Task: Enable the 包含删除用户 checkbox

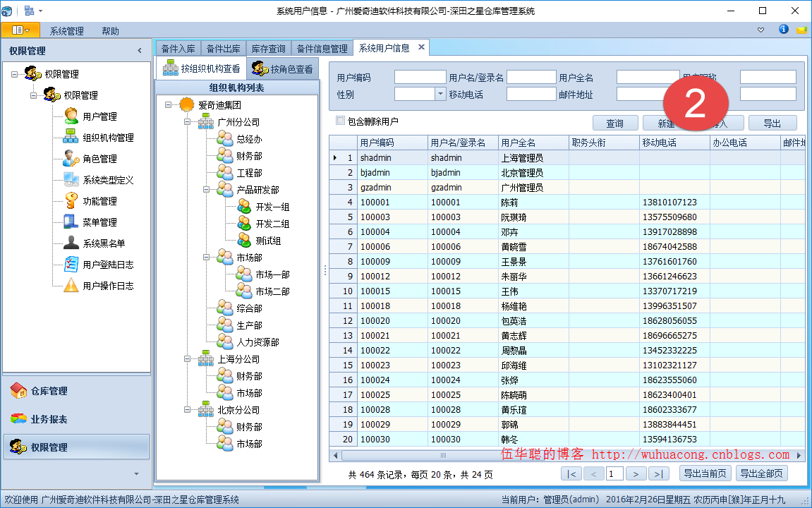Action: (341, 121)
